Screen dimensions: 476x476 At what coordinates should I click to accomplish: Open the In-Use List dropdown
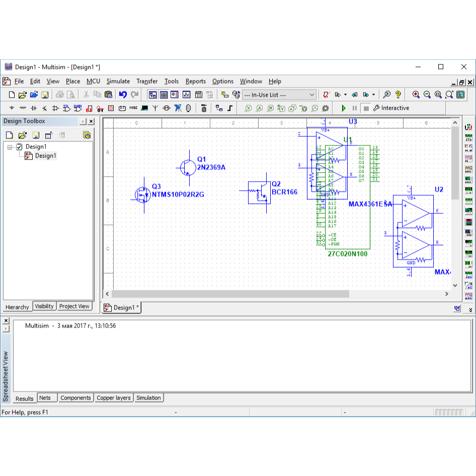coord(312,95)
